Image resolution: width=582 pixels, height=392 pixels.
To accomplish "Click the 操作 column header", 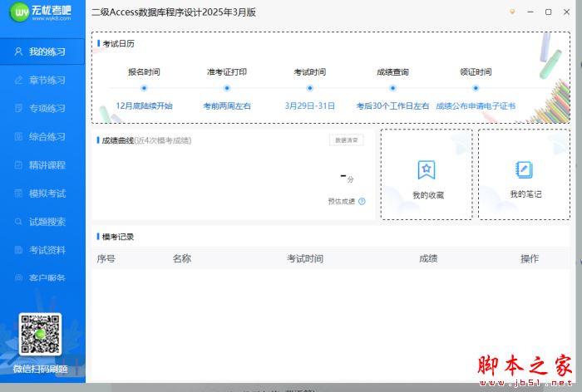I will click(530, 258).
